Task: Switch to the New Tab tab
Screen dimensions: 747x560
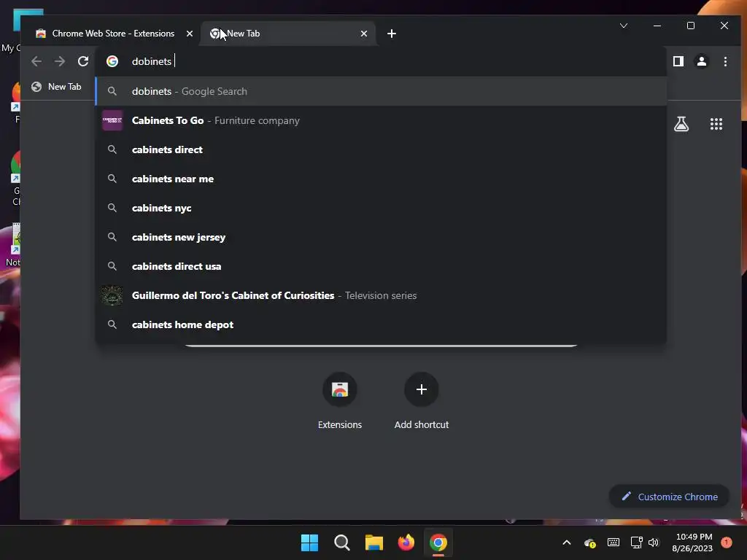Action: click(x=288, y=34)
